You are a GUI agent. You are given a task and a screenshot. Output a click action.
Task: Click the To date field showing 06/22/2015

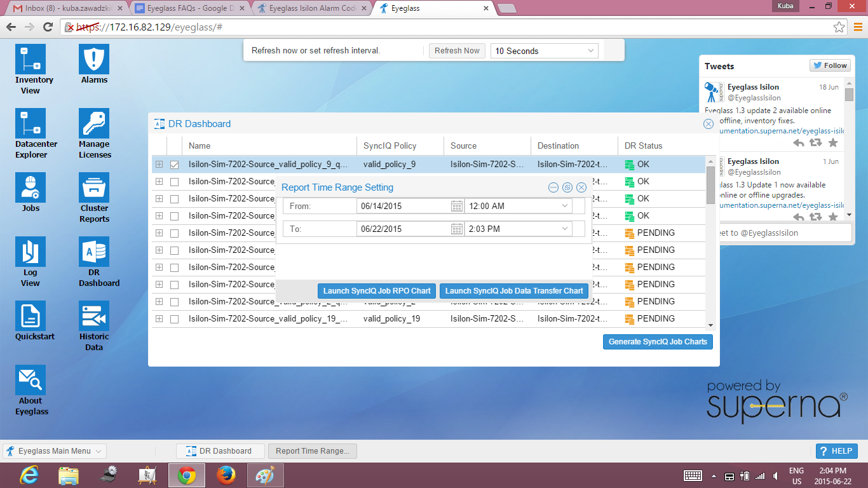[403, 229]
